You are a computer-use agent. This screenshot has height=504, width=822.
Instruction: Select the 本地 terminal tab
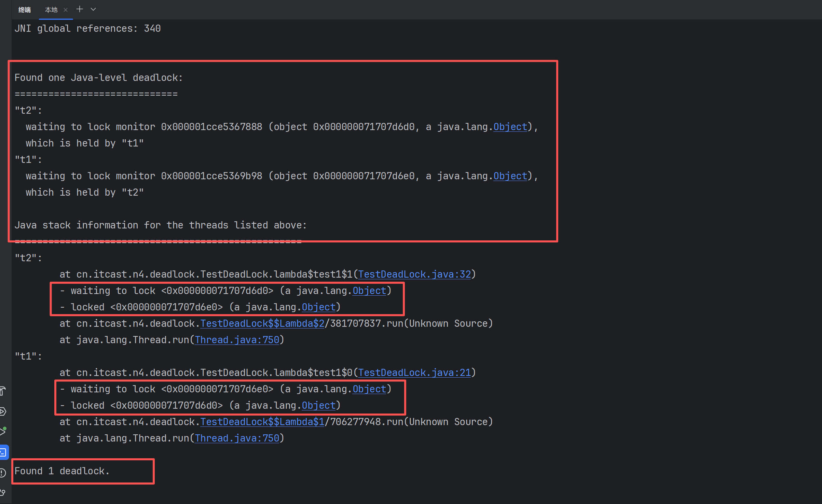pos(51,10)
